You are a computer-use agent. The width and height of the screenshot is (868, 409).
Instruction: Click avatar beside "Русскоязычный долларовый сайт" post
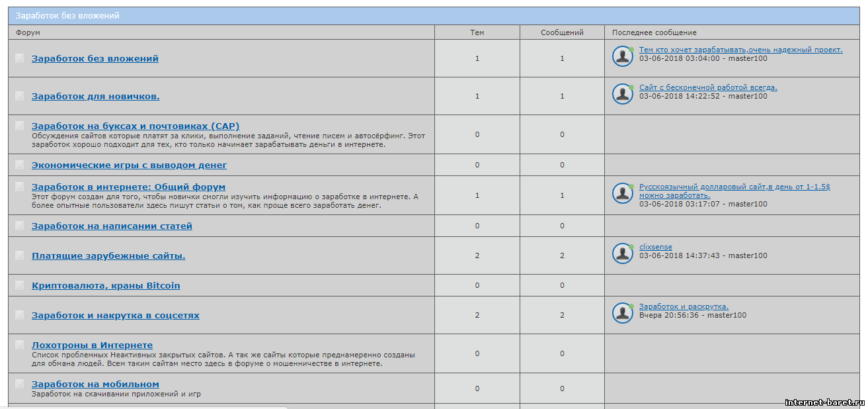pos(622,193)
